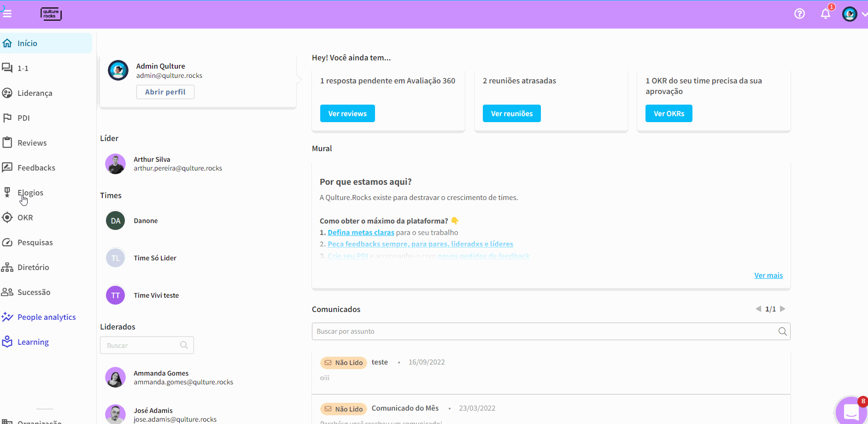Click the OKR target icon in sidebar
Viewport: 868px width, 424px height.
click(7, 218)
